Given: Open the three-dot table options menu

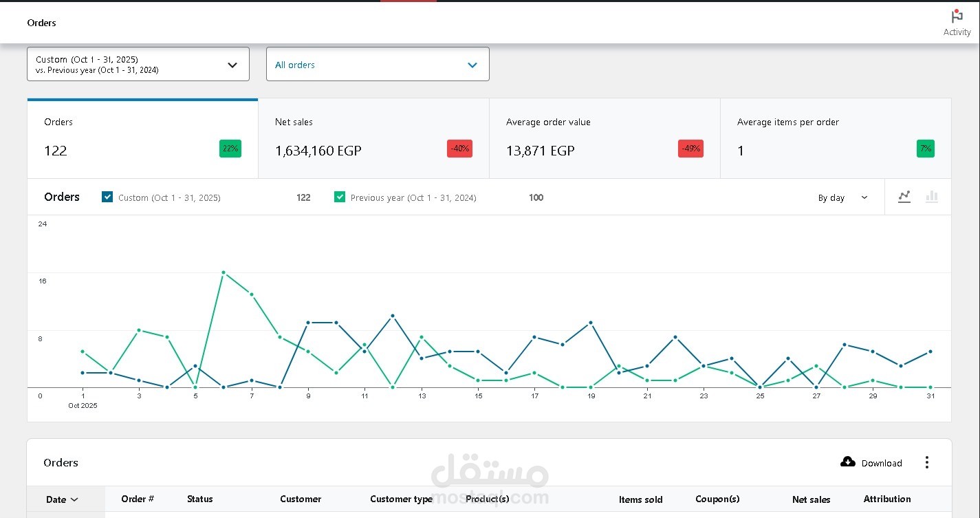Looking at the screenshot, I should click(927, 462).
